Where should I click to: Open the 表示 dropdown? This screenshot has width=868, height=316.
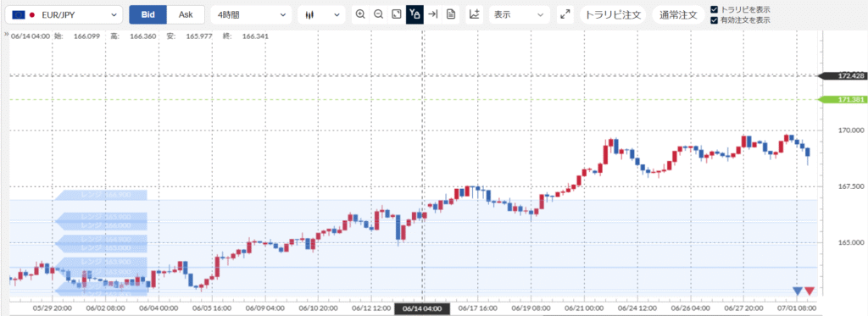point(520,15)
